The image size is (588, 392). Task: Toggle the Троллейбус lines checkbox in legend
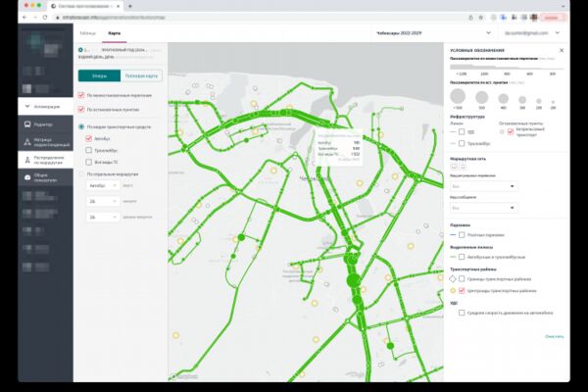[462, 143]
